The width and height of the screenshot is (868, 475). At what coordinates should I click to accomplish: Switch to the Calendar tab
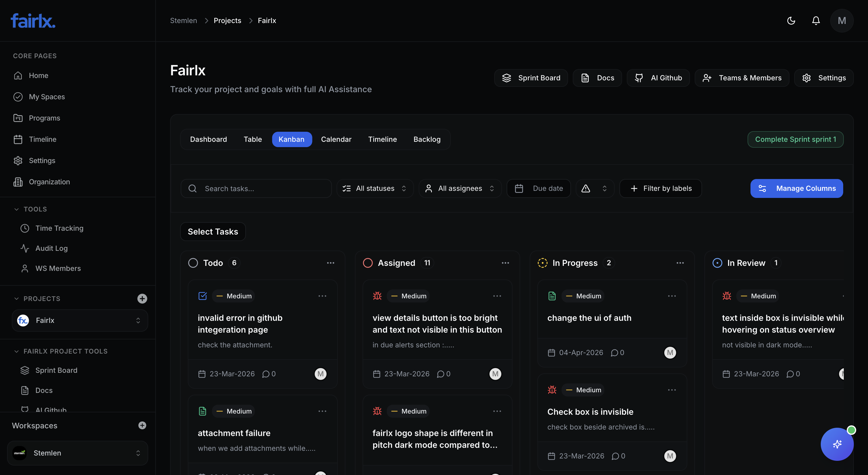336,139
